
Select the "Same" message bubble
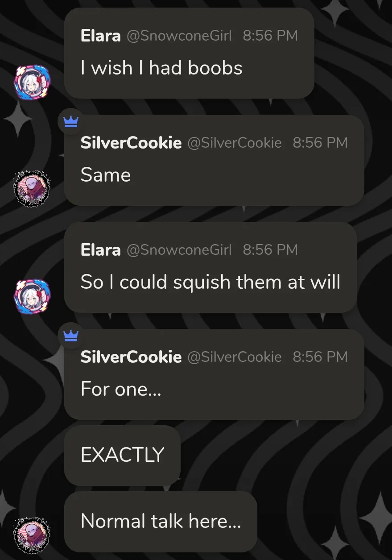pos(215,160)
